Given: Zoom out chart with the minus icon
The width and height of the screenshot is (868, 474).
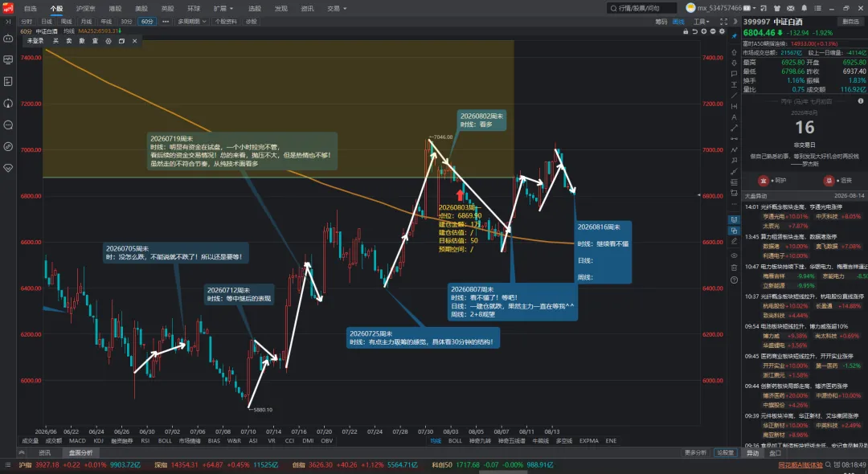Looking at the screenshot, I should [x=713, y=31].
